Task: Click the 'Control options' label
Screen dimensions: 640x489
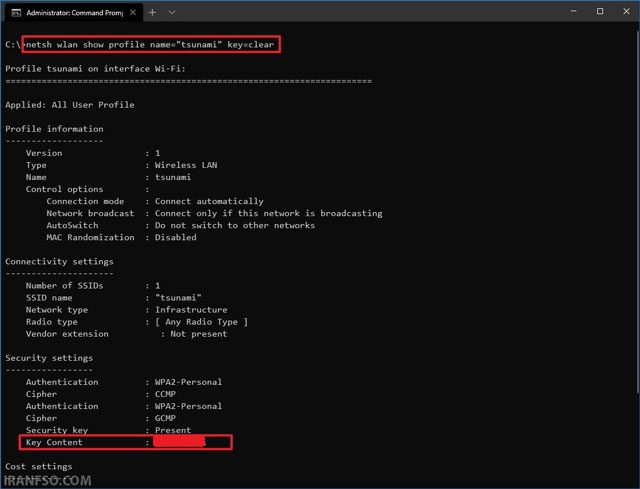Action: pos(64,189)
